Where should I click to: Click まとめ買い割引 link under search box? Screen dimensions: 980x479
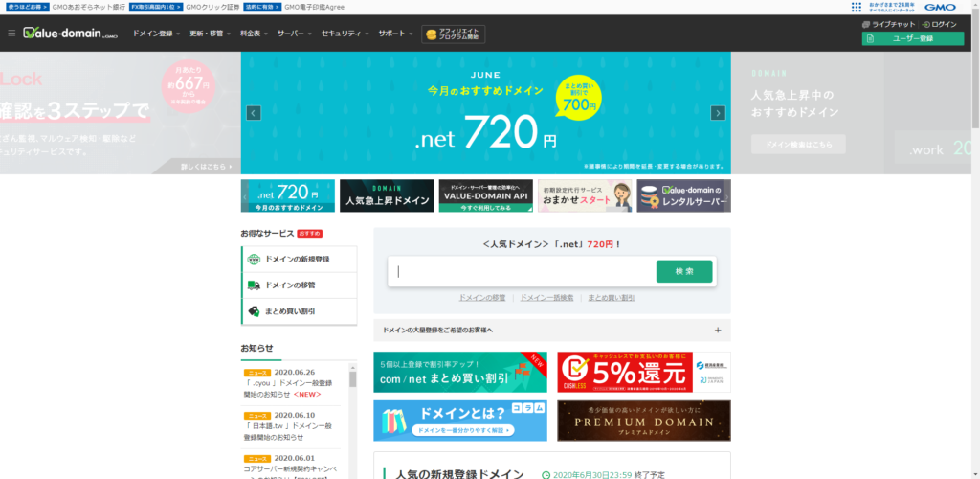coord(612,298)
